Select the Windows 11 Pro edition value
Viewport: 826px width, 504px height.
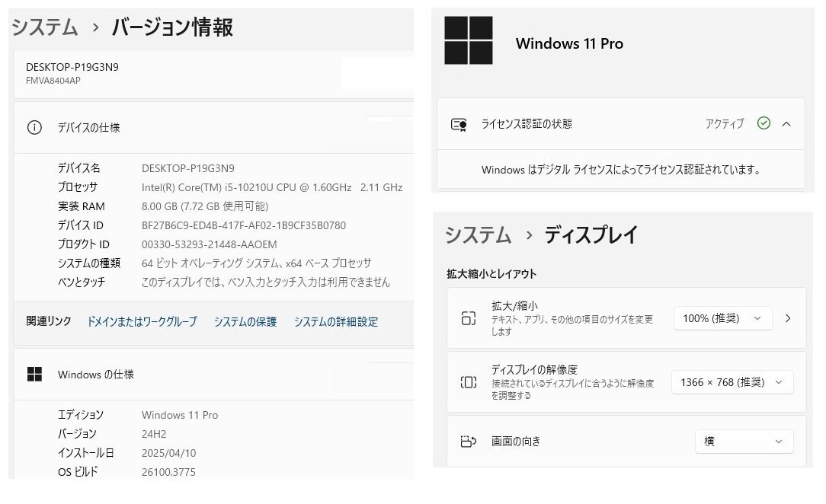click(180, 415)
